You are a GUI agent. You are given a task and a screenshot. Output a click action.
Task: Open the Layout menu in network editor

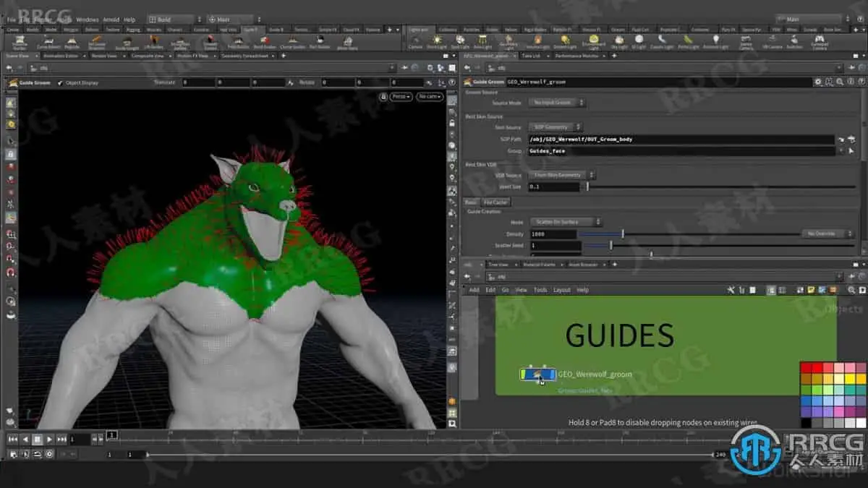(561, 290)
